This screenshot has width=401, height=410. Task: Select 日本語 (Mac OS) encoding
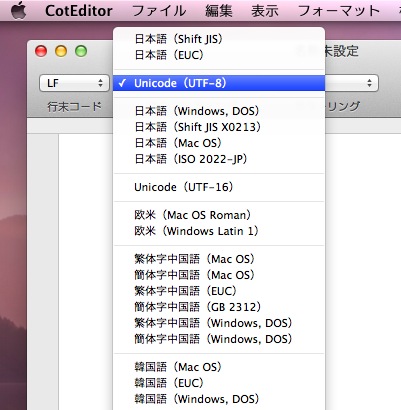[219, 143]
